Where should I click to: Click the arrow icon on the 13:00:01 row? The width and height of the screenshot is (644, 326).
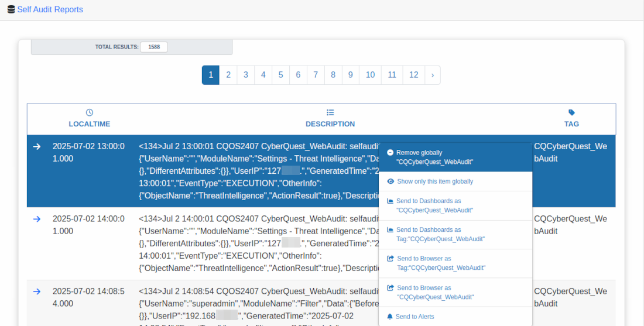37,146
